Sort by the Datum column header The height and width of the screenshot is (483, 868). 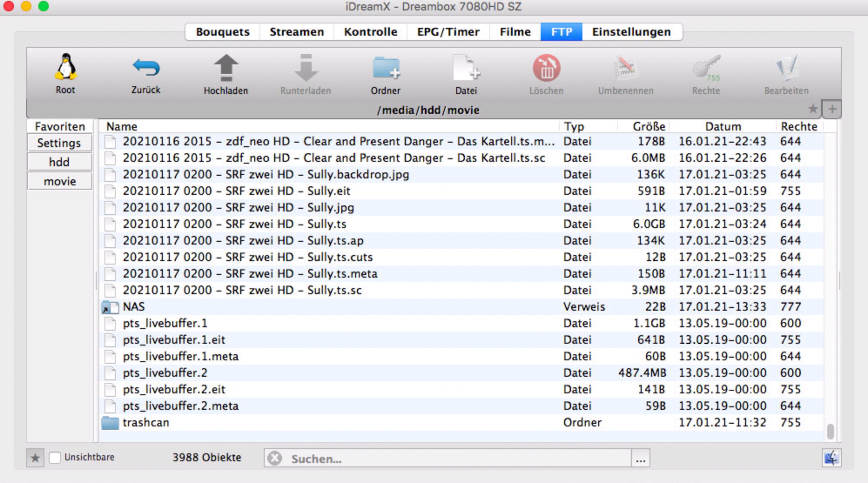pos(723,127)
